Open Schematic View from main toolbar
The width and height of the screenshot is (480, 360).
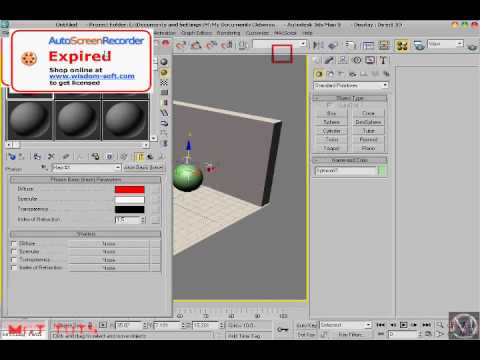tap(384, 45)
